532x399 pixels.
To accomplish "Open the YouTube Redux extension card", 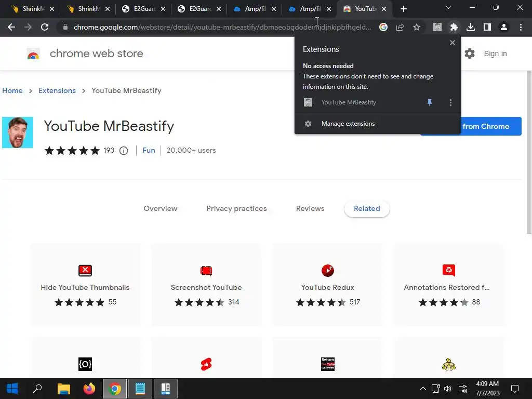I will [327, 285].
